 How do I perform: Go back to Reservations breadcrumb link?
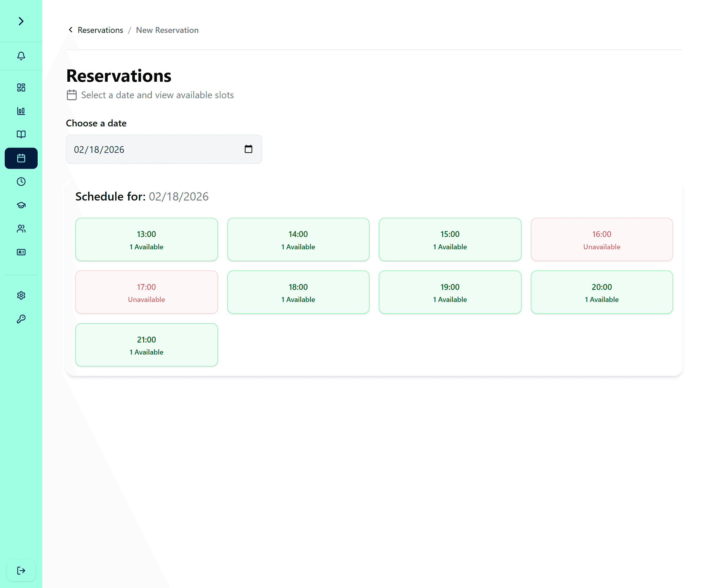[x=100, y=30]
